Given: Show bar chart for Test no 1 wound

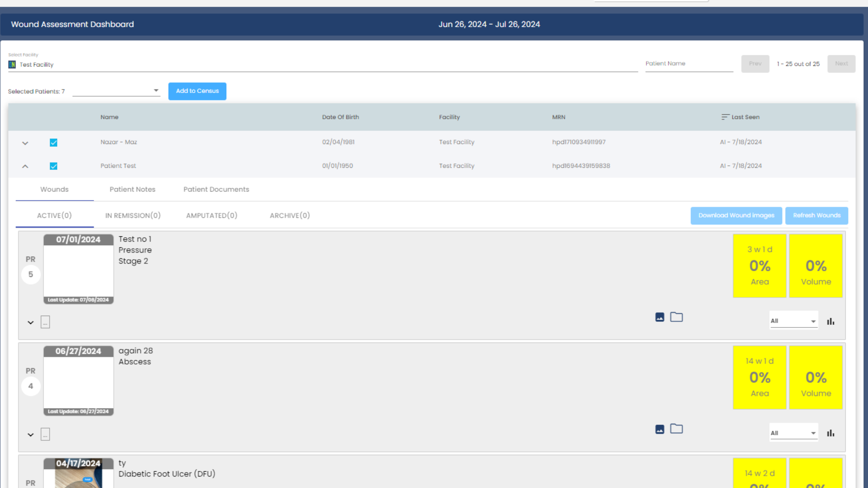Looking at the screenshot, I should click(x=830, y=321).
